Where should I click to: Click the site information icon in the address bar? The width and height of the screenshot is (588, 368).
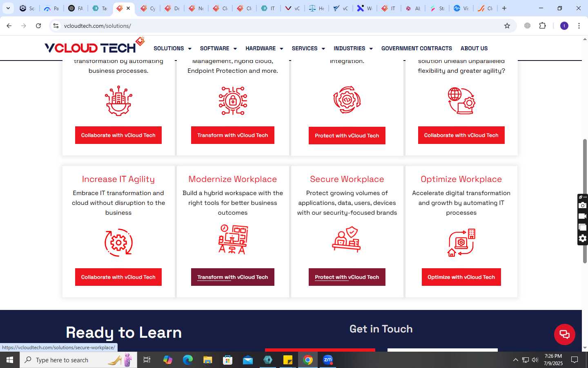click(56, 26)
